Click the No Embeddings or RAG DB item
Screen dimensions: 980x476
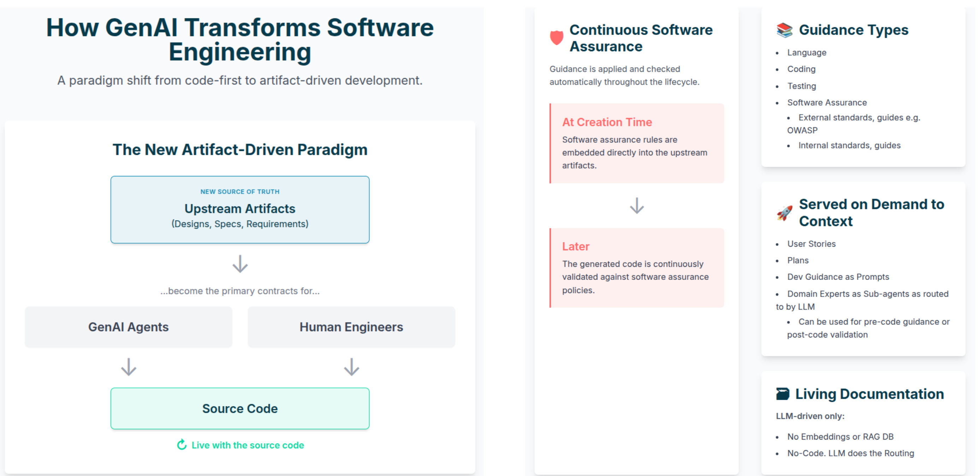click(x=840, y=437)
